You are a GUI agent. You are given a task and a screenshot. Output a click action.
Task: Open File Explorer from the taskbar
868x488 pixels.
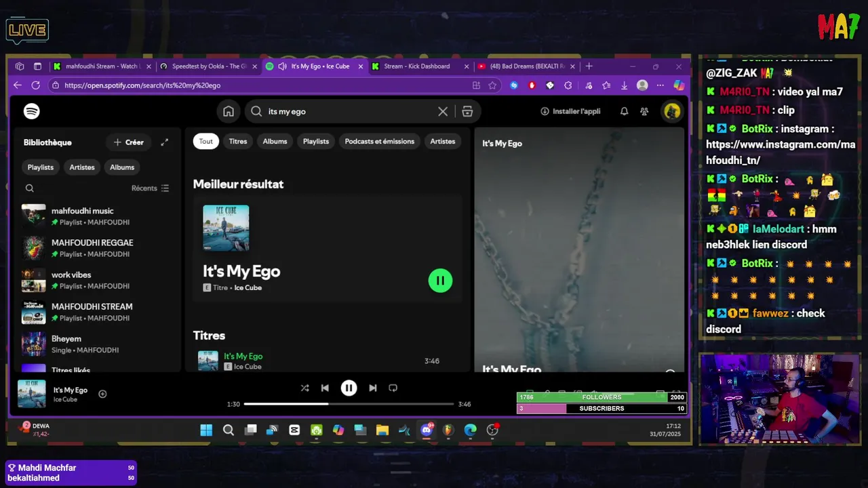[x=382, y=430]
